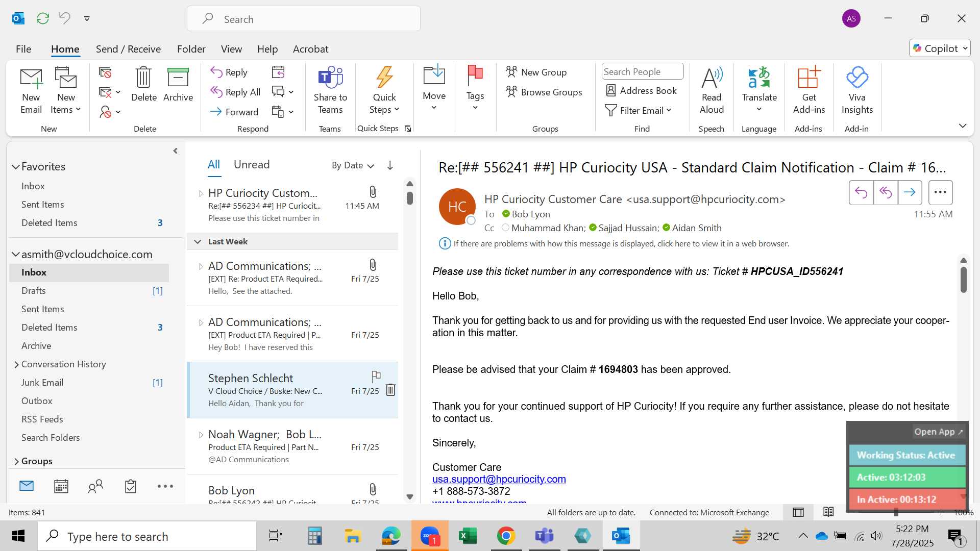Reply to the message from the ribbon
980x551 pixels.
(229, 72)
